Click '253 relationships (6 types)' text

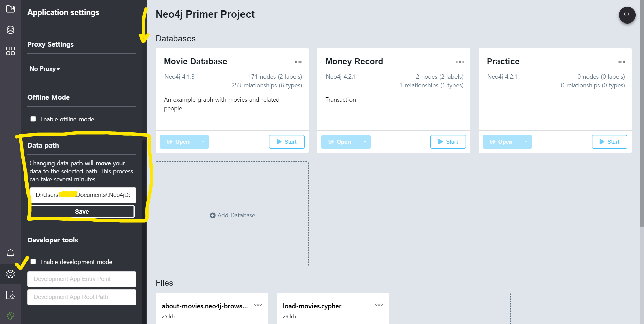pos(267,85)
